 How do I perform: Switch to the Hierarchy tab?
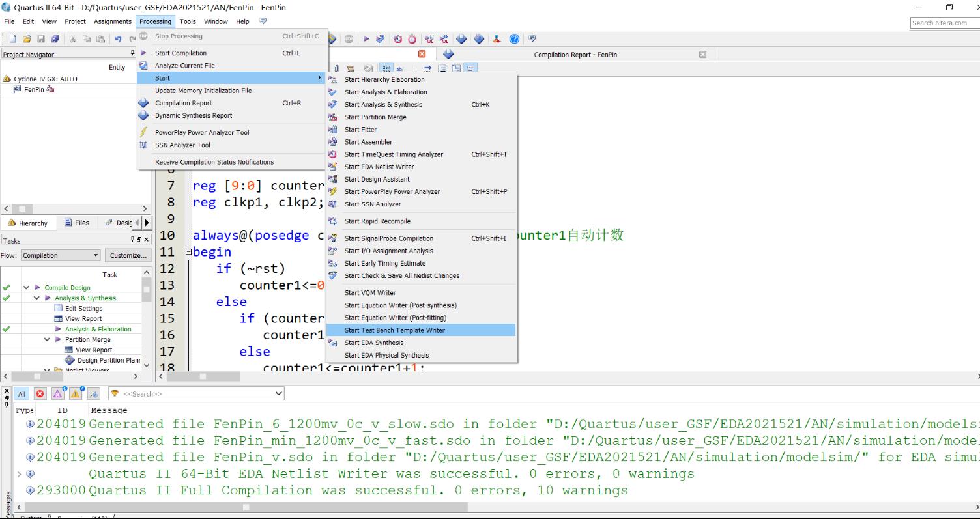28,223
